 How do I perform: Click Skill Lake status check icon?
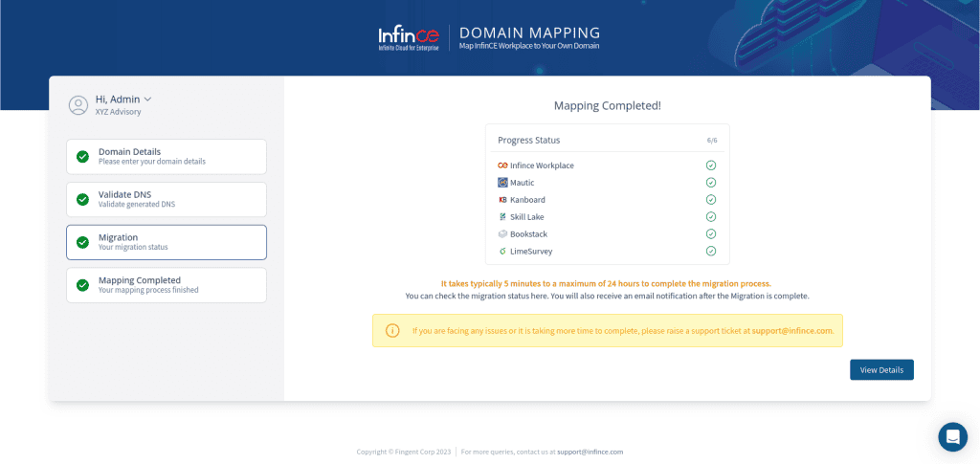pos(711,217)
